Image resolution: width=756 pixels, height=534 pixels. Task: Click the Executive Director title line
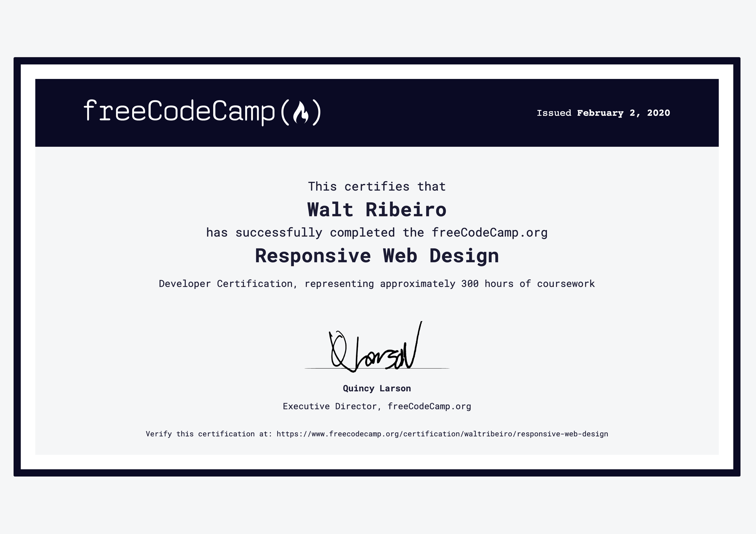click(x=377, y=406)
